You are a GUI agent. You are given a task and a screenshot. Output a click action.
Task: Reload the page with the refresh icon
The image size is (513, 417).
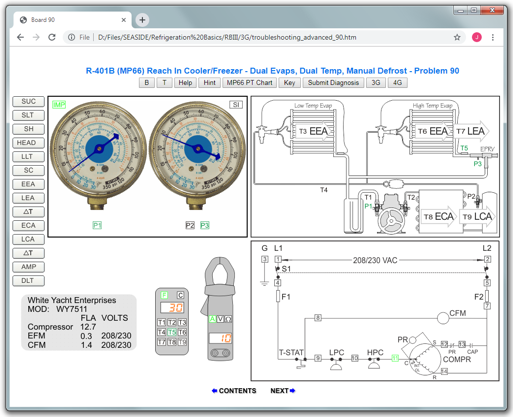[52, 37]
